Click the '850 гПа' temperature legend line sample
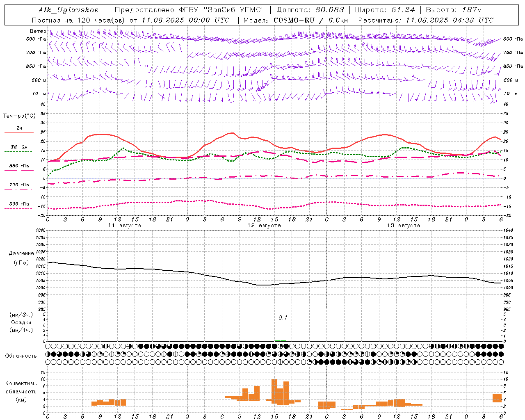 click(x=19, y=171)
